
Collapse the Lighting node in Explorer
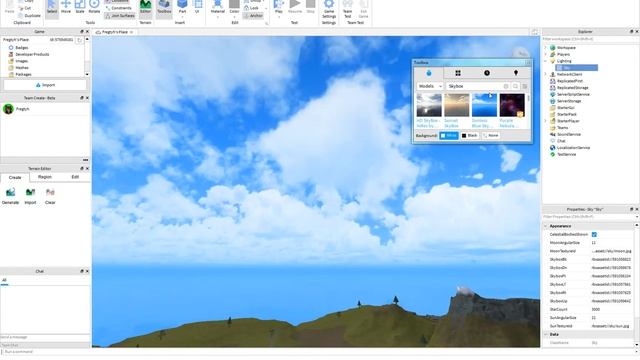[546, 61]
